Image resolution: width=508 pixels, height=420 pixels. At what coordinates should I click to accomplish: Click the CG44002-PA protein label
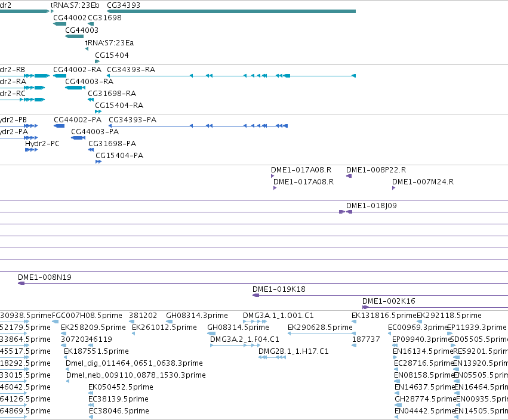pos(78,120)
